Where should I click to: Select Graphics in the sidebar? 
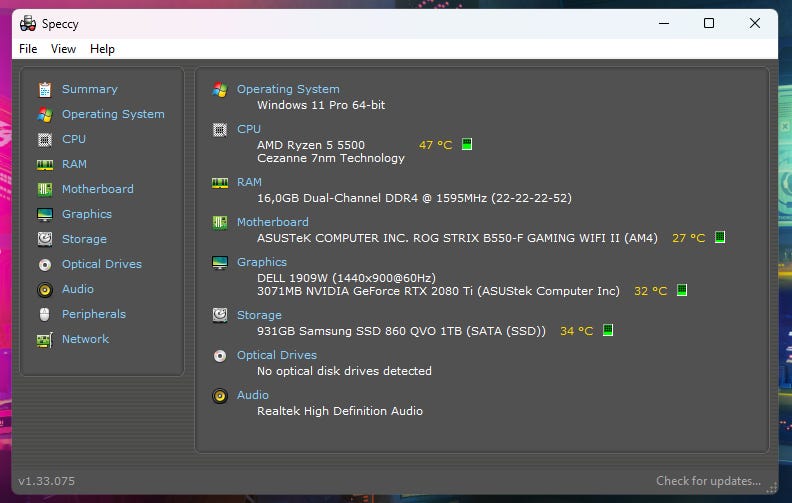(87, 214)
